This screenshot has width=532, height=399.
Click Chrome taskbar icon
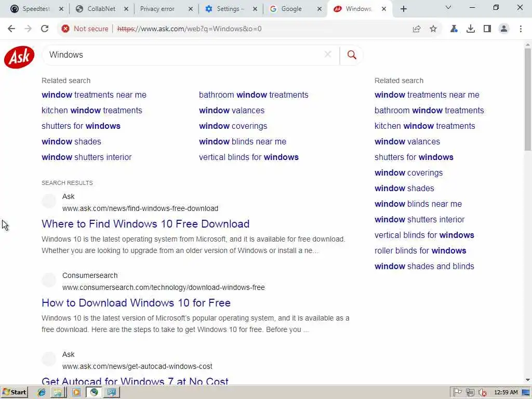click(94, 393)
